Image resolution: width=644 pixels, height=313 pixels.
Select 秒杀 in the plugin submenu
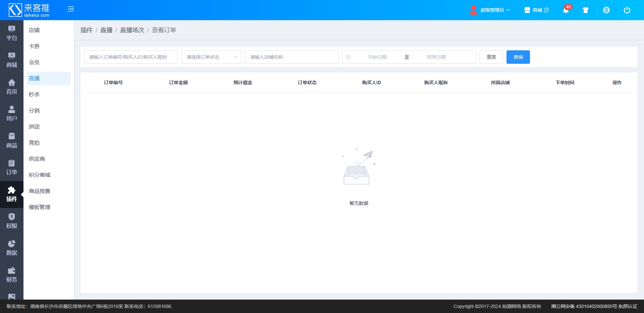[34, 95]
